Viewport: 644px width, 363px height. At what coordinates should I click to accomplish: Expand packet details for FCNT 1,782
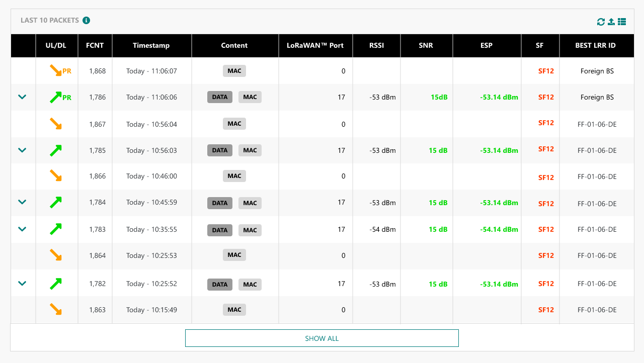pyautogui.click(x=22, y=283)
